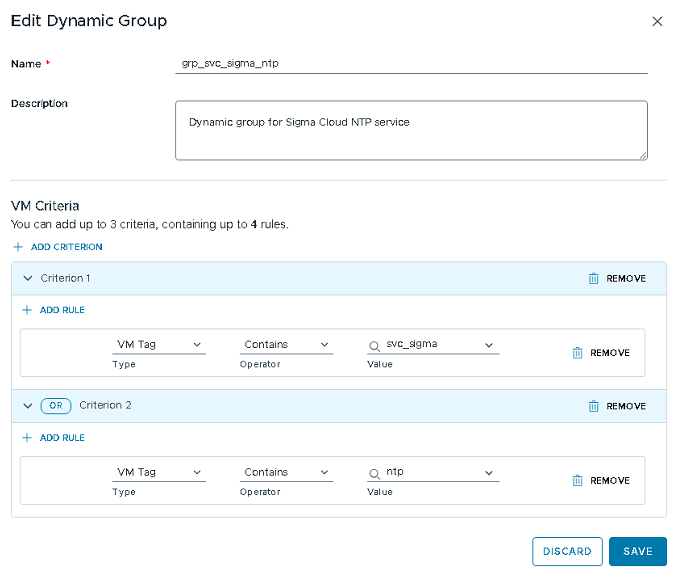678x574 pixels.
Task: Click plus icon to add rule in Criterion 2
Action: click(27, 438)
